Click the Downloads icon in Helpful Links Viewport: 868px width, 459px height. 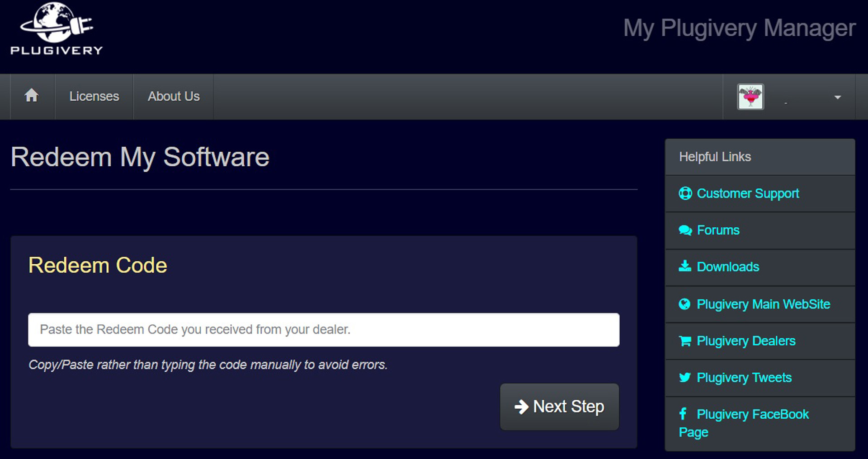(685, 267)
